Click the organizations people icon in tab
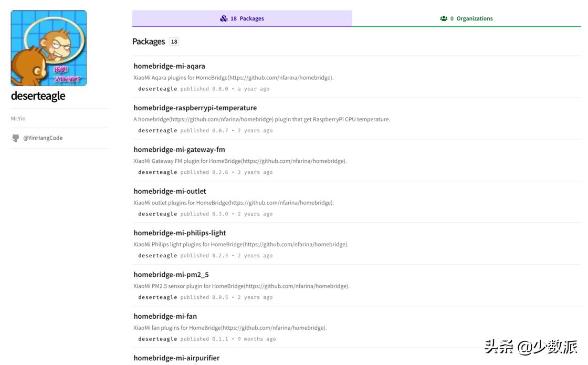Image resolution: width=588 pixels, height=365 pixels. pyautogui.click(x=444, y=18)
